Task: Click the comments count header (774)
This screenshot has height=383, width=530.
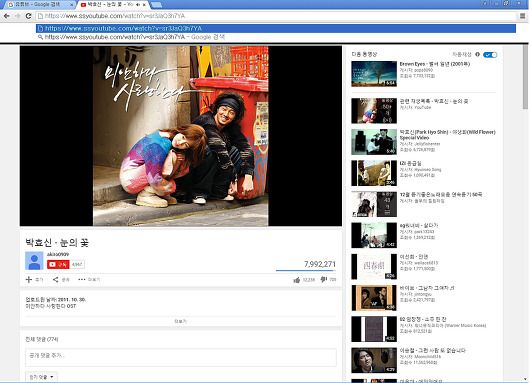Action: coord(42,339)
